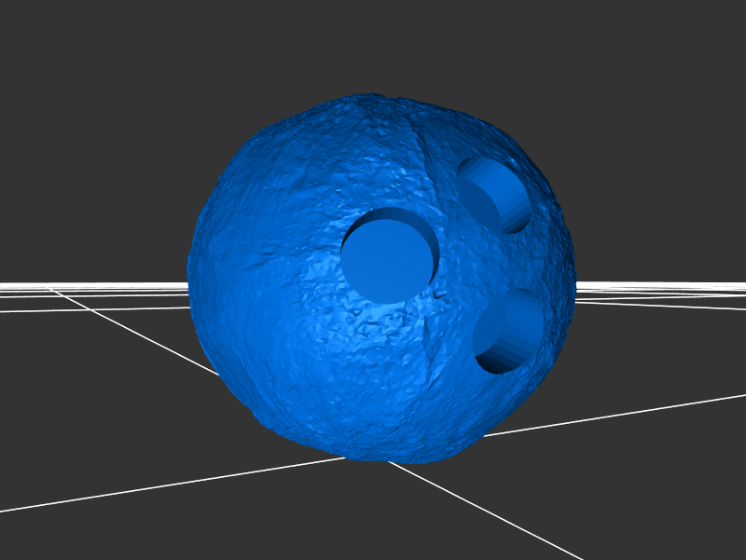This screenshot has height=560, width=746.
Task: Click the empty dark background above the sphere
Action: (x=373, y=47)
